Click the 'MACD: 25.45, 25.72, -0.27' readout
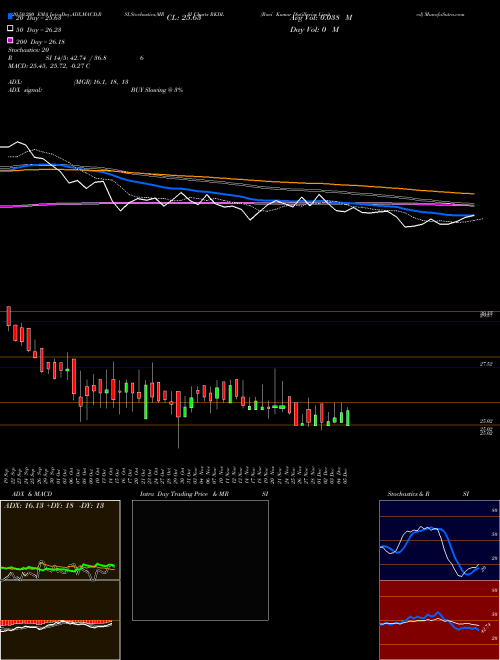The width and height of the screenshot is (500, 660). click(49, 66)
